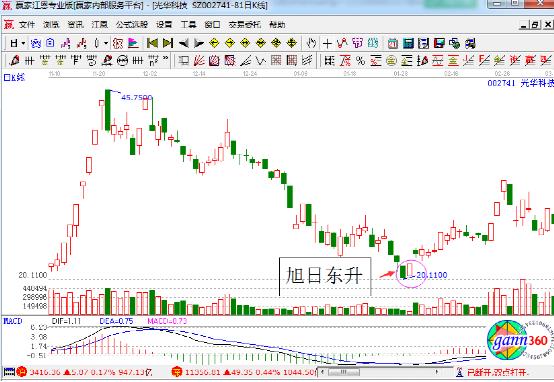554x382 pixels.
Task: Expand the toolbar overflow chevron
Action: tap(165, 58)
